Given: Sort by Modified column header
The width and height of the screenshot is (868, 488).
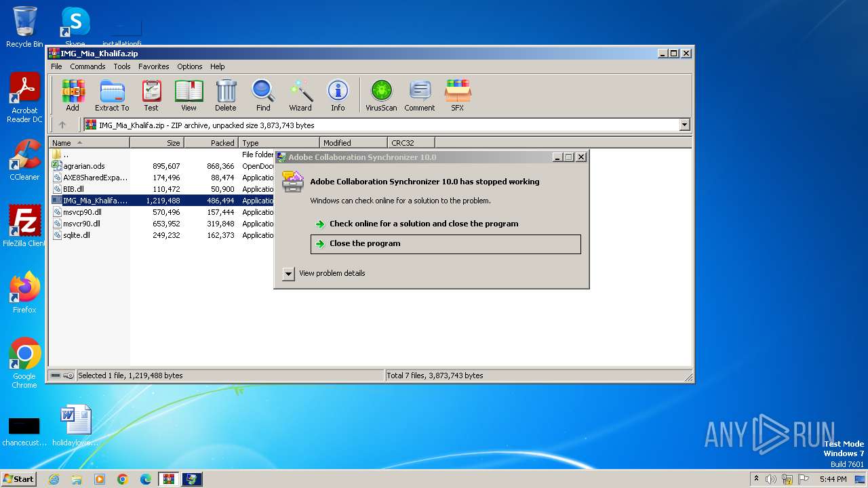Looking at the screenshot, I should 353,143.
